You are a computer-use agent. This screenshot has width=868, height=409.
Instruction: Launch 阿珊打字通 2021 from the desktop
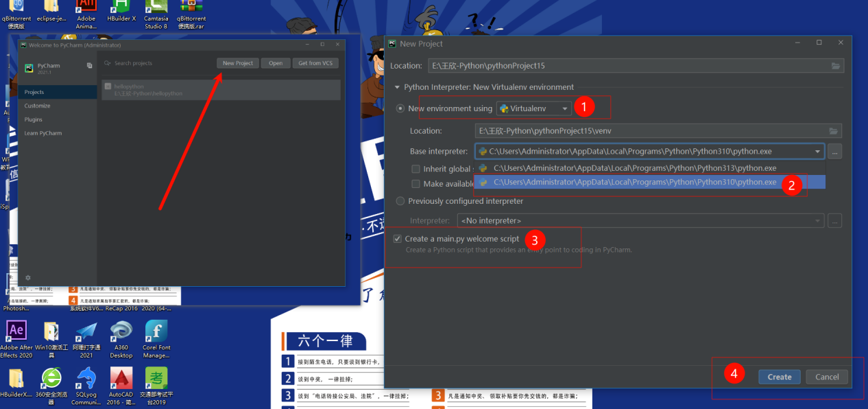(86, 338)
